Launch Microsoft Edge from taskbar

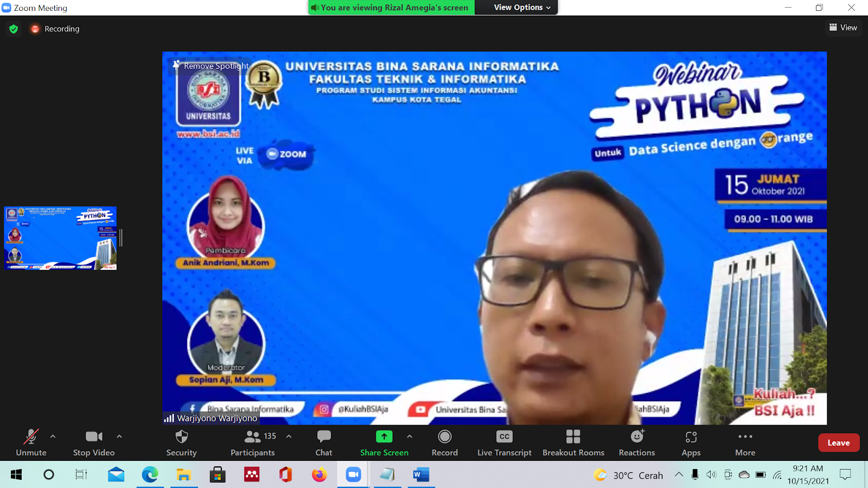pyautogui.click(x=150, y=475)
